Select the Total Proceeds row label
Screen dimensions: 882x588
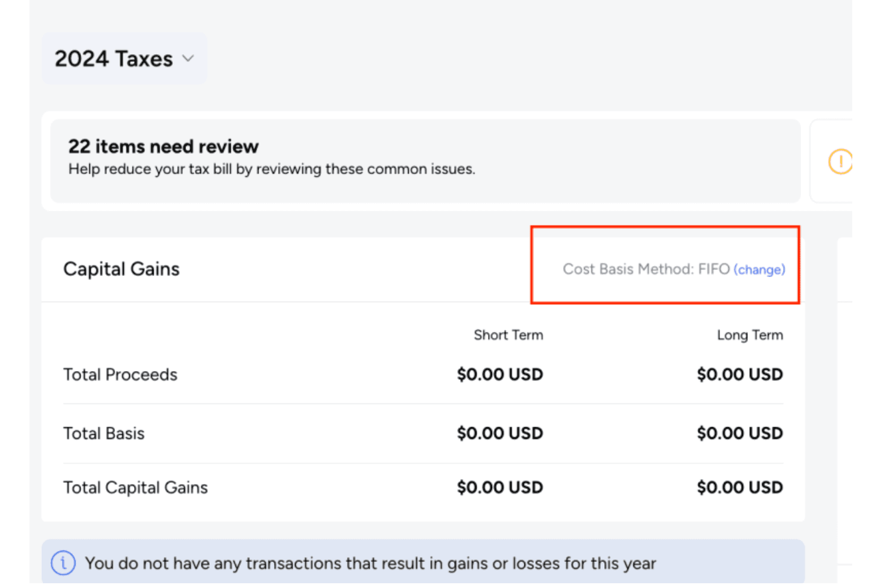120,374
